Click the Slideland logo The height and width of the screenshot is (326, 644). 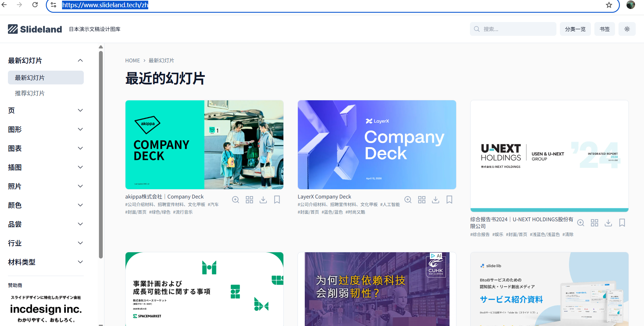(35, 29)
